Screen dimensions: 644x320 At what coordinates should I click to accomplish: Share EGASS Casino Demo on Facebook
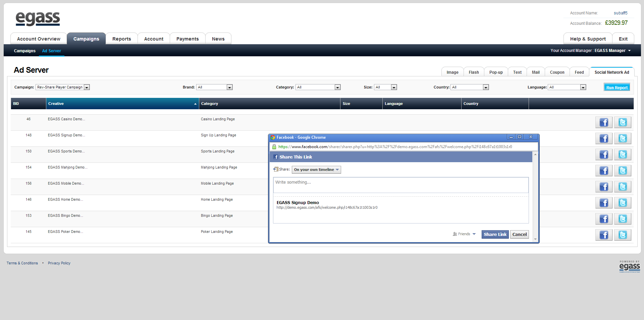pyautogui.click(x=604, y=122)
